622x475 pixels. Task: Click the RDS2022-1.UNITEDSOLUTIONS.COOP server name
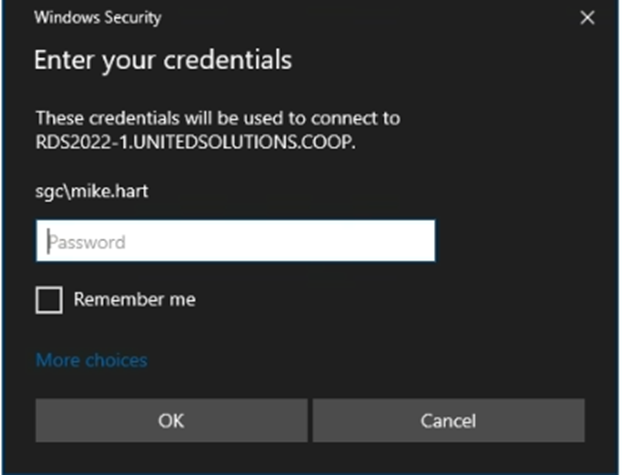194,141
